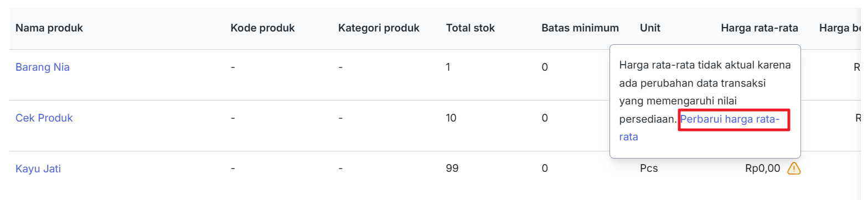Click the Kategori produk column header
Screen dimensions: 868x200
click(379, 28)
